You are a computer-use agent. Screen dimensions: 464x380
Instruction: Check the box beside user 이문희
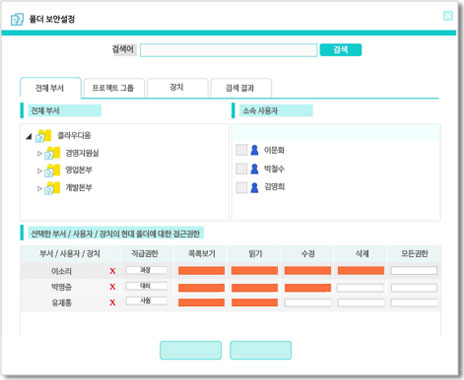241,150
